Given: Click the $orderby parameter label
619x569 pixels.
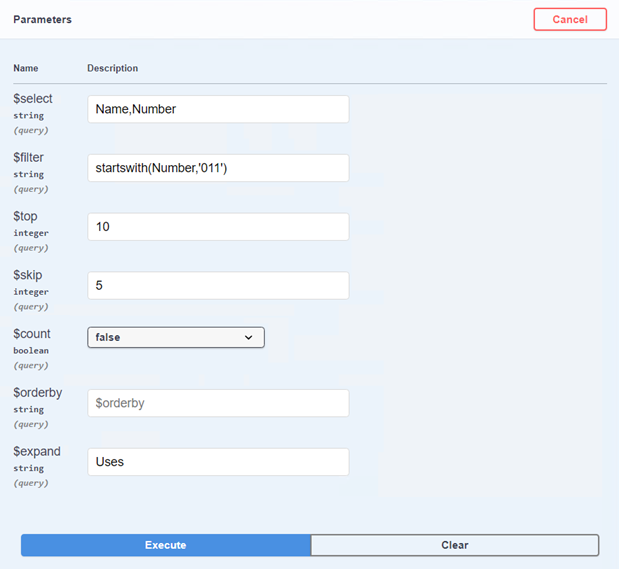Looking at the screenshot, I should click(38, 393).
